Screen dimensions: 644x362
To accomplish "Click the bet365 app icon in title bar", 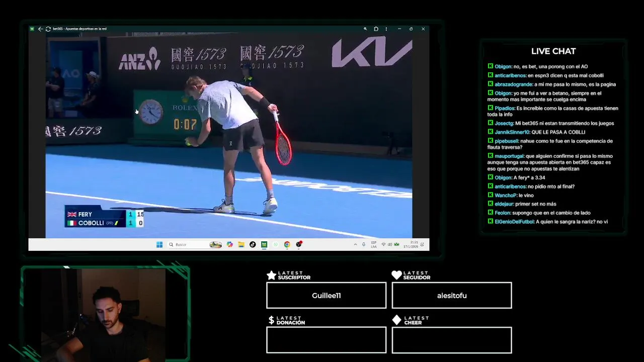I will click(32, 29).
